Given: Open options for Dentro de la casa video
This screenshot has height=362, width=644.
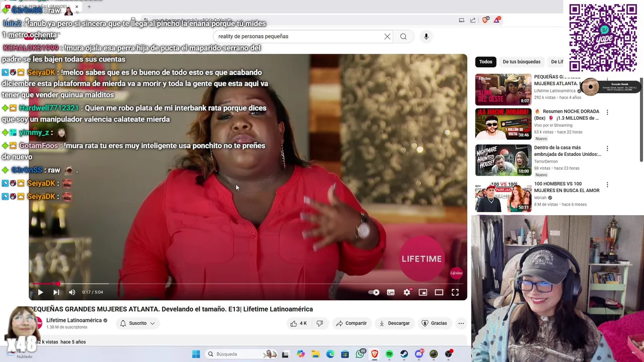Looking at the screenshot, I should click(607, 148).
